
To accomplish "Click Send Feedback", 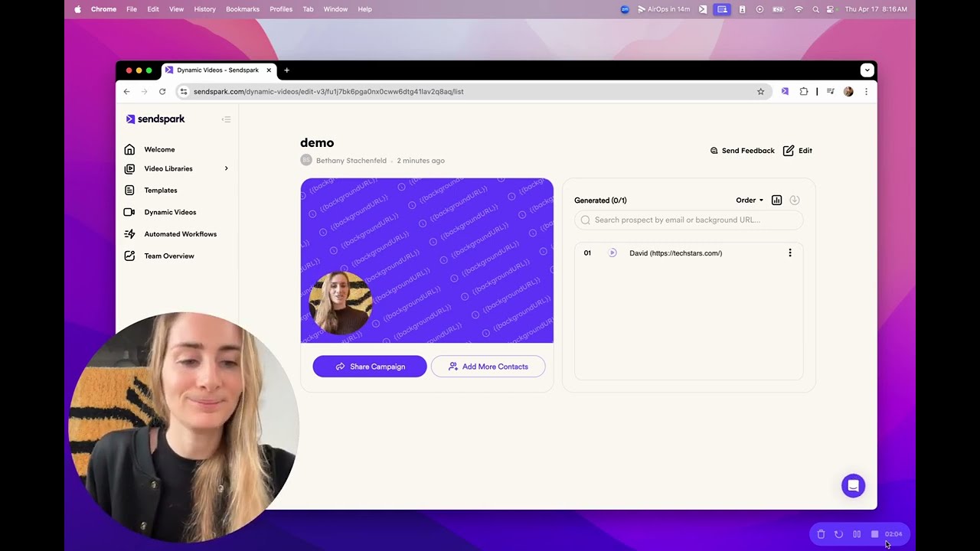I will click(742, 150).
